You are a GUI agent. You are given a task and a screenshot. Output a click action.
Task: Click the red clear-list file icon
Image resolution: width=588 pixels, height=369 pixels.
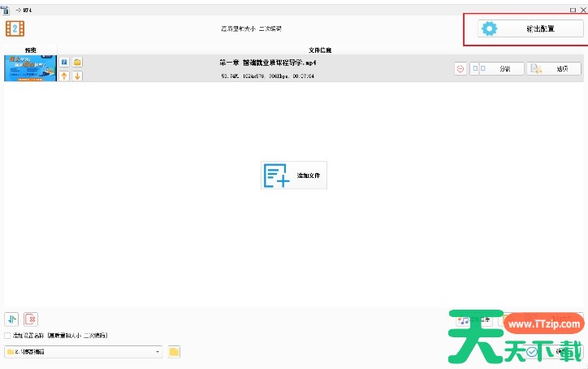[x=31, y=319]
